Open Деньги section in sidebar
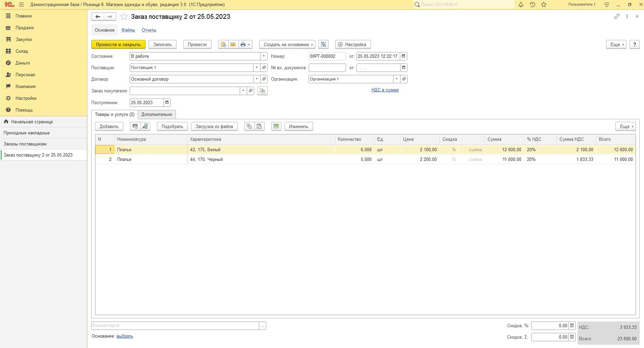This screenshot has height=348, width=644. pos(23,63)
